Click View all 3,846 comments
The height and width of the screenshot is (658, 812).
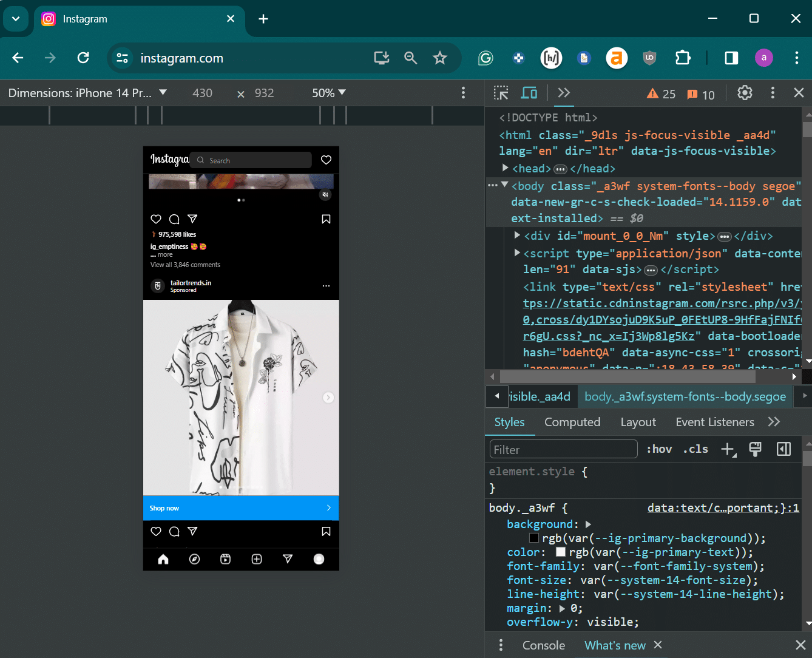[x=185, y=265]
